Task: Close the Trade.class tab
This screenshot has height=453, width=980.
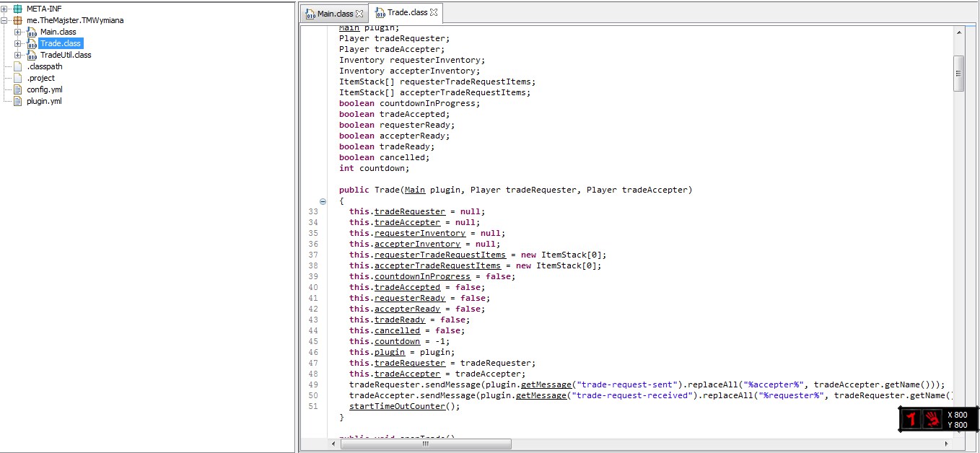Action: point(434,12)
